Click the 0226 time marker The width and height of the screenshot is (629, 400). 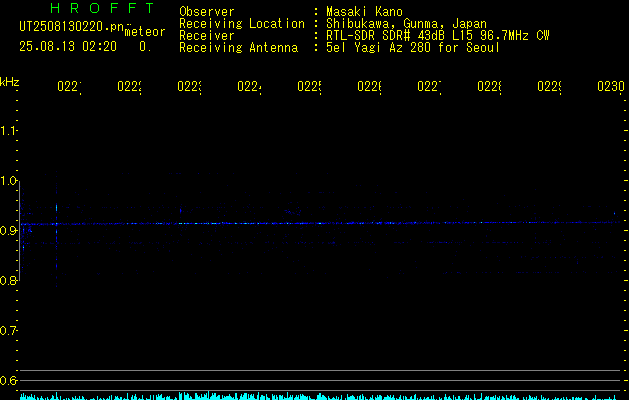coord(369,86)
